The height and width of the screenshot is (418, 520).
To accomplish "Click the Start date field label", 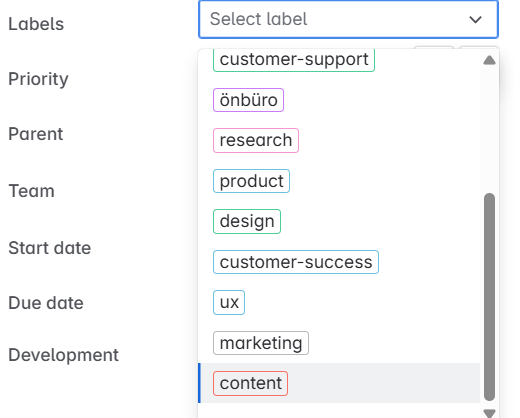I will 50,248.
